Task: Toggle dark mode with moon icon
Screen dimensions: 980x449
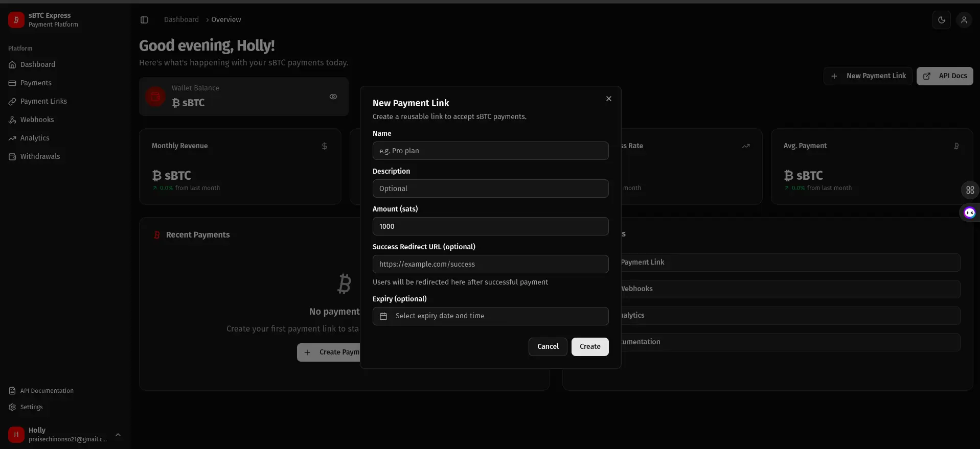Action: pos(941,20)
